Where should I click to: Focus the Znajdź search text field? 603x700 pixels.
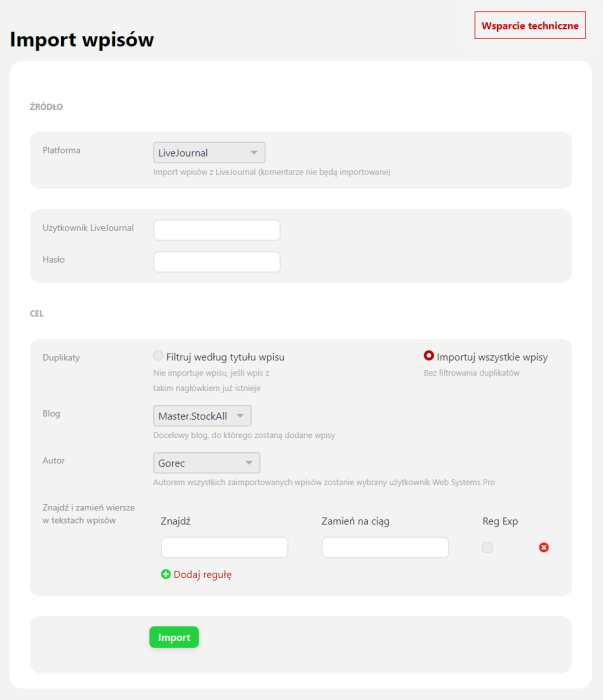[x=224, y=547]
